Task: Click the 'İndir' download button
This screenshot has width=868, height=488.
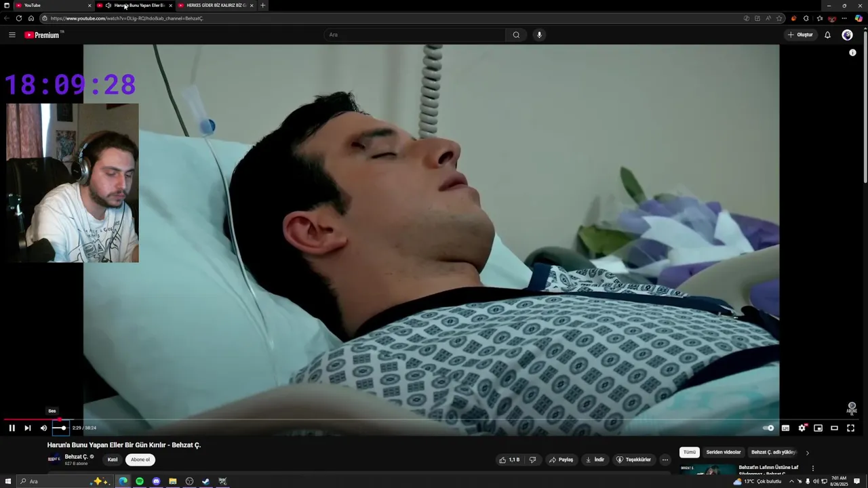Action: [x=595, y=460]
